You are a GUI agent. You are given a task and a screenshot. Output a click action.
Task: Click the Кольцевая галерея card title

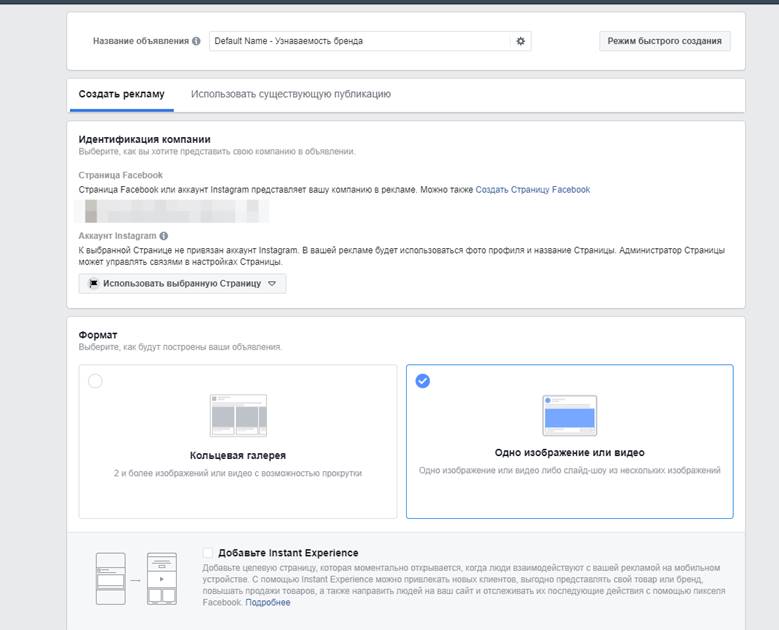pos(238,456)
